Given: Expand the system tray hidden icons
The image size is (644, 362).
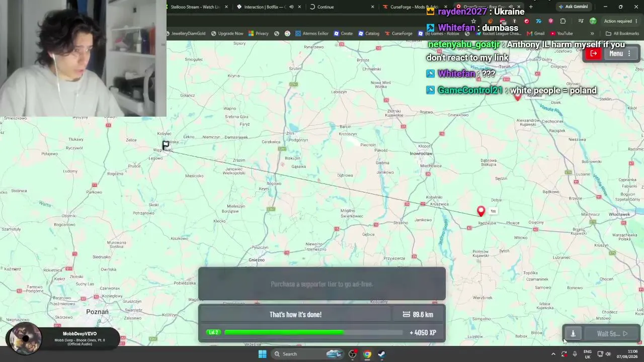Looking at the screenshot, I should click(553, 354).
